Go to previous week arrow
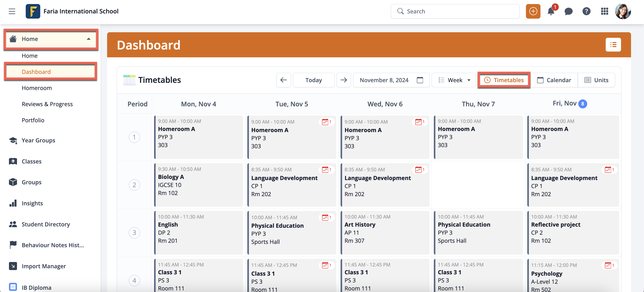Viewport: 644px width, 292px height. (x=283, y=80)
